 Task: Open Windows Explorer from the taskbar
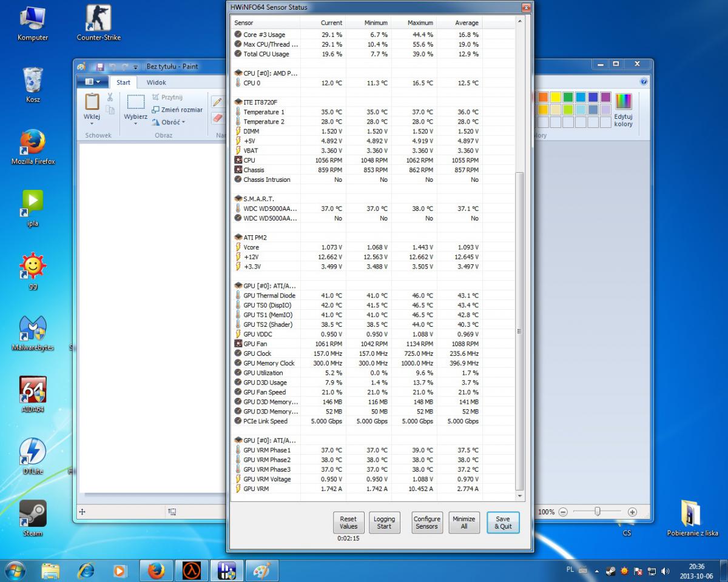tap(51, 571)
